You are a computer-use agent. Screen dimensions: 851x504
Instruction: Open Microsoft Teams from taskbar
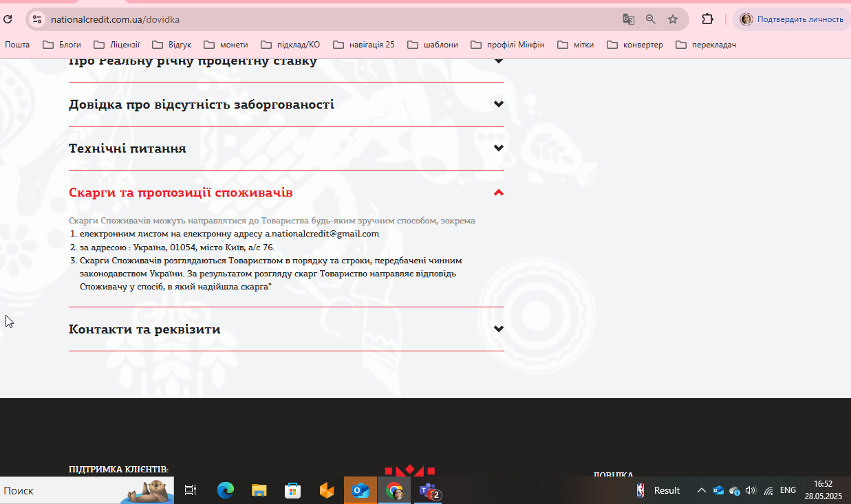pos(429,490)
